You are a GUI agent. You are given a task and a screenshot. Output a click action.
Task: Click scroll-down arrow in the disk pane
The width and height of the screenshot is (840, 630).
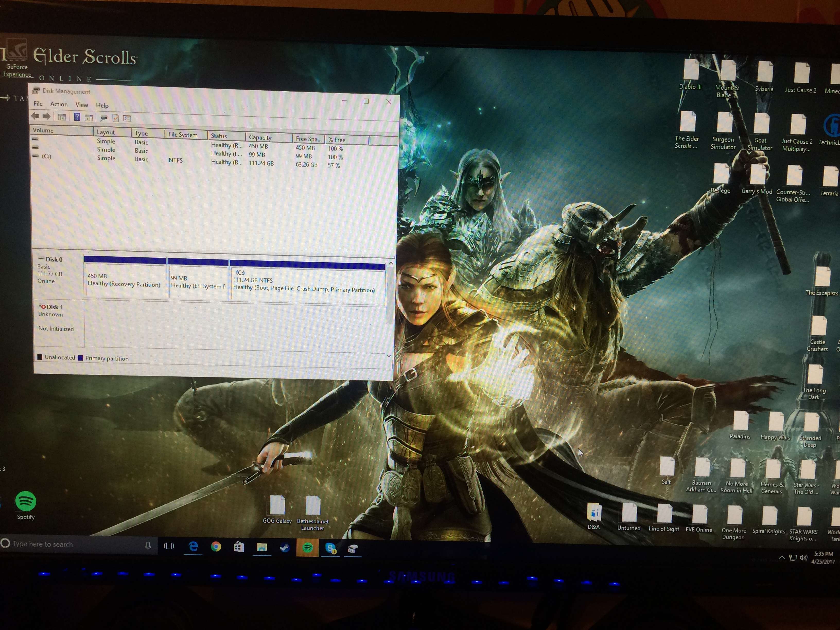coord(389,356)
